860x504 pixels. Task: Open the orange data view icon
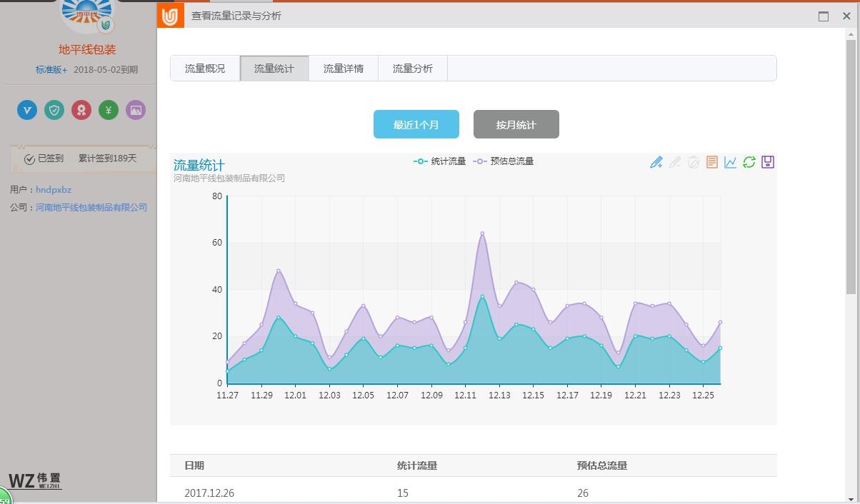[711, 162]
